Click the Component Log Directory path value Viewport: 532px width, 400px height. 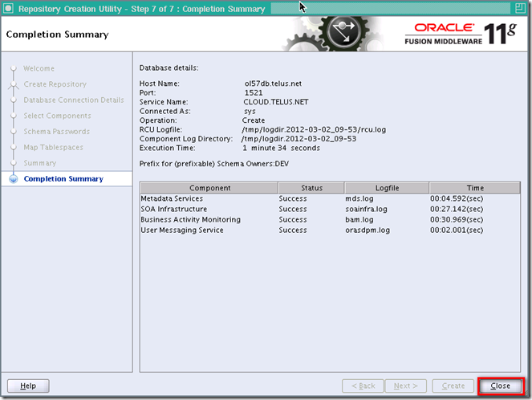pos(299,139)
